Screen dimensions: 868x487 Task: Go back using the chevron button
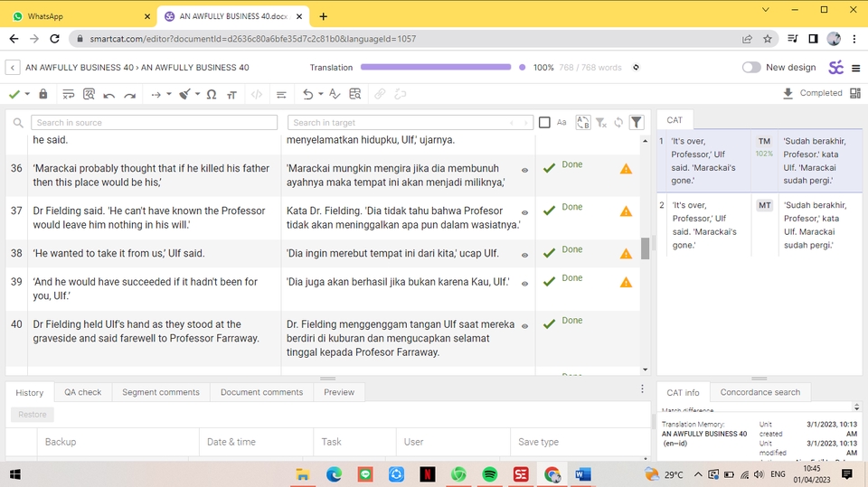pos(12,68)
